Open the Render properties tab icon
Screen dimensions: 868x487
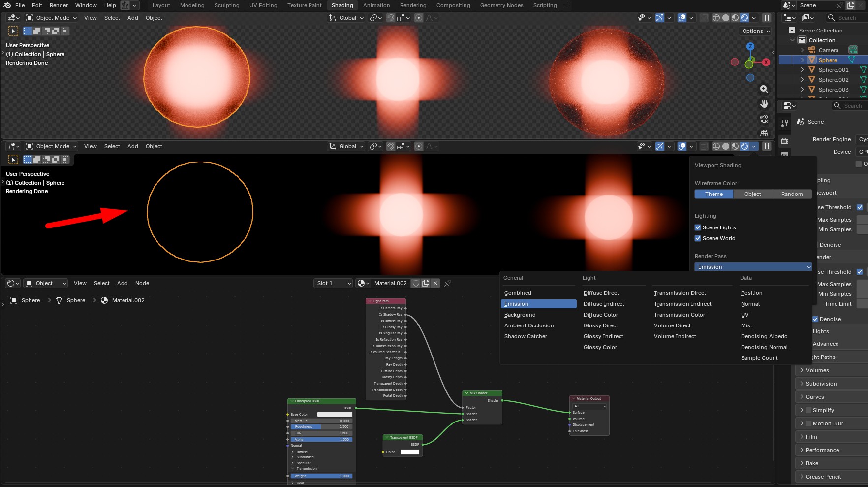tap(785, 141)
